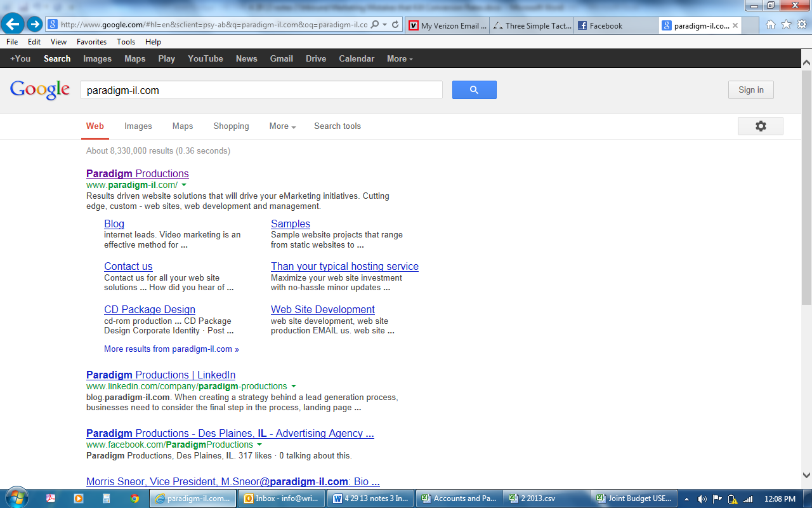This screenshot has height=508, width=812.
Task: Open the Blog sitelink
Action: click(114, 224)
